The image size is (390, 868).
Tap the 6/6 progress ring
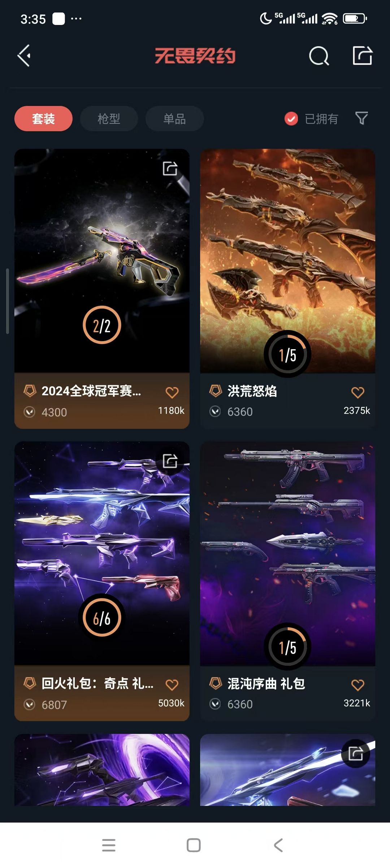(x=102, y=618)
